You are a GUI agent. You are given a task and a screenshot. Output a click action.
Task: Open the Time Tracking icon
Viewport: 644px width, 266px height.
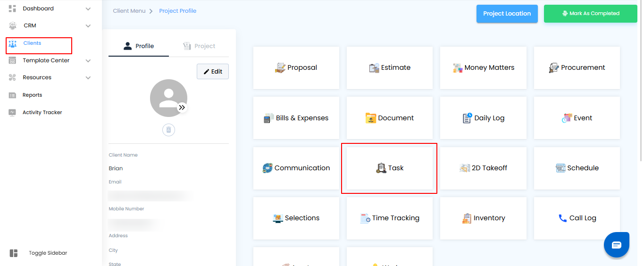point(365,218)
